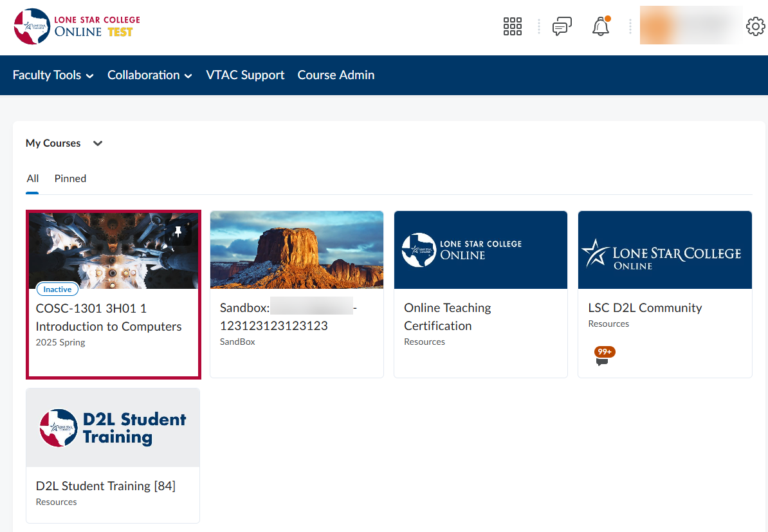This screenshot has width=768, height=532.
Task: Open VTAC Support in navbar
Action: tap(245, 75)
